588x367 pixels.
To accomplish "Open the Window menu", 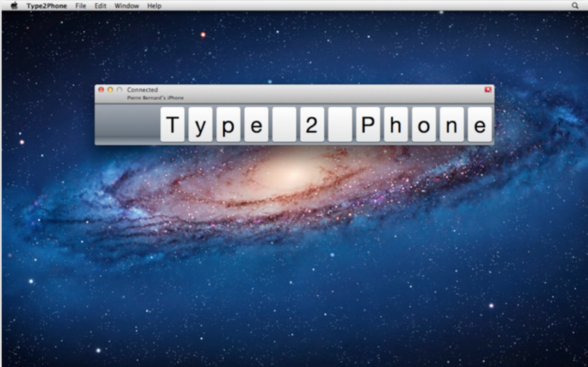I will point(126,6).
